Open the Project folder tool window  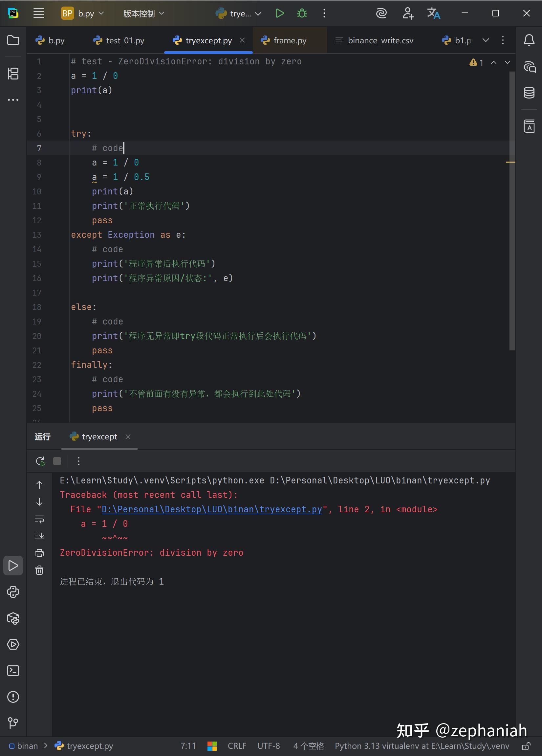(x=13, y=40)
